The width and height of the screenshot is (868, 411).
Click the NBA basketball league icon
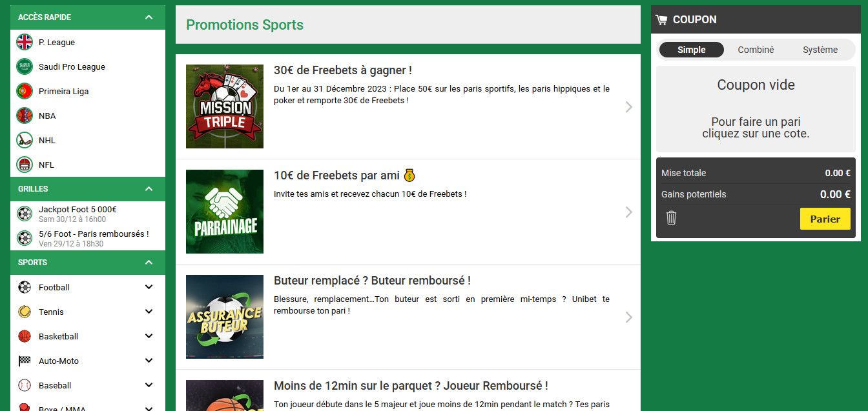(x=25, y=115)
